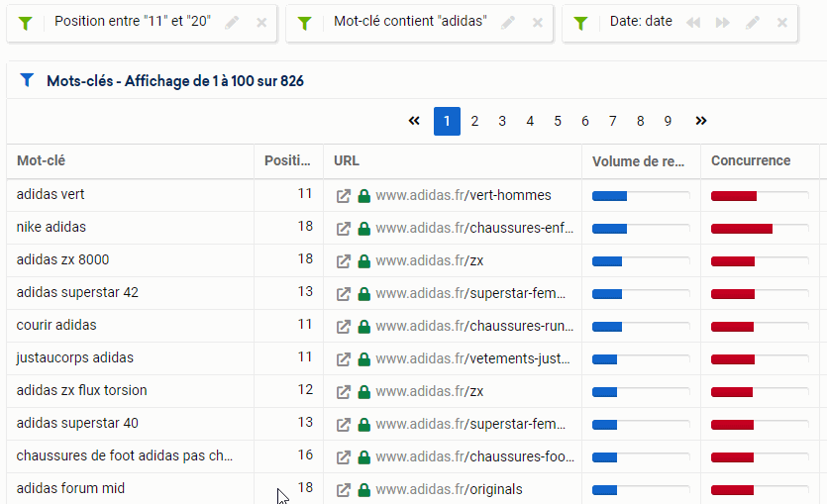Remove the Date filter
Screen dimensions: 827x504
pyautogui.click(x=782, y=23)
